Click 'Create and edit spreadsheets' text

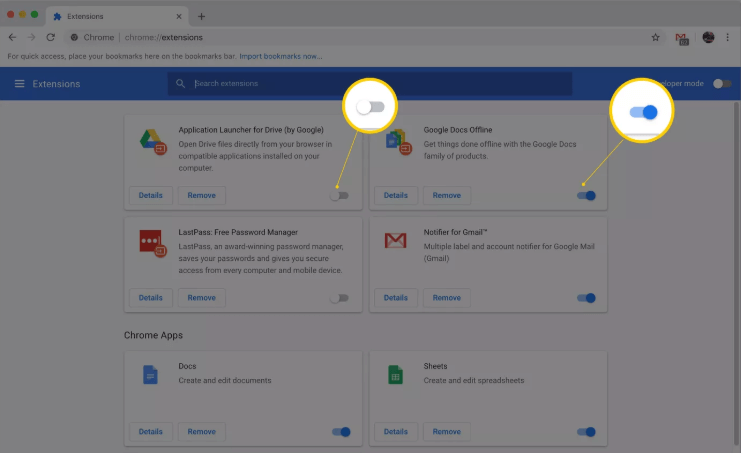(x=474, y=380)
